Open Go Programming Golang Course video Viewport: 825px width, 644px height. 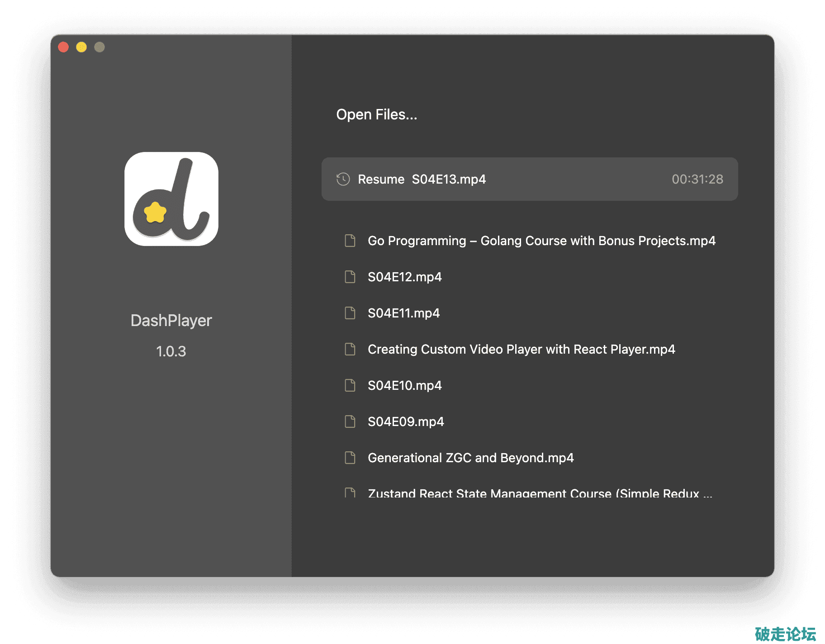pos(541,241)
